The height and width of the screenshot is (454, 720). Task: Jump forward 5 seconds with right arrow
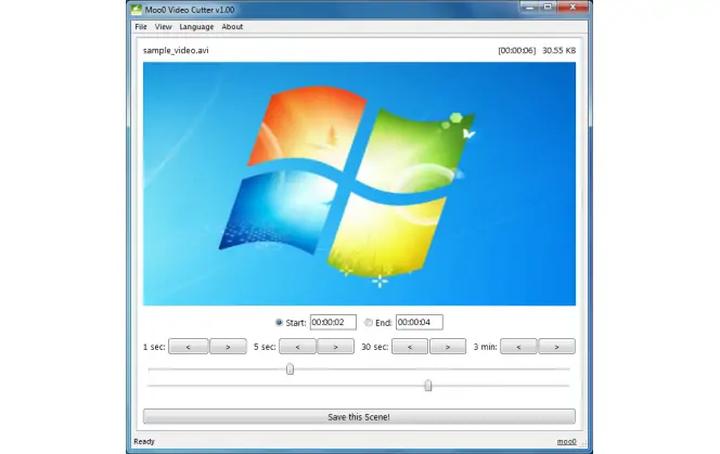point(336,347)
